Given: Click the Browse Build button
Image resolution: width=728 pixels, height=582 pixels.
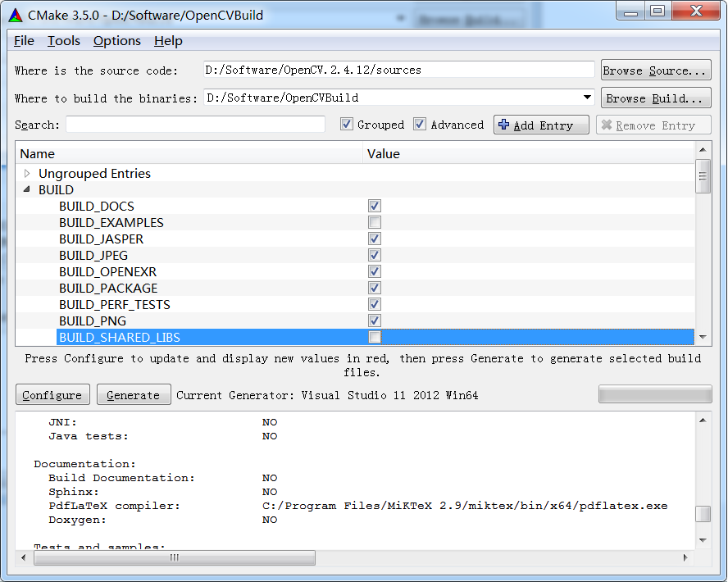Looking at the screenshot, I should click(x=656, y=98).
